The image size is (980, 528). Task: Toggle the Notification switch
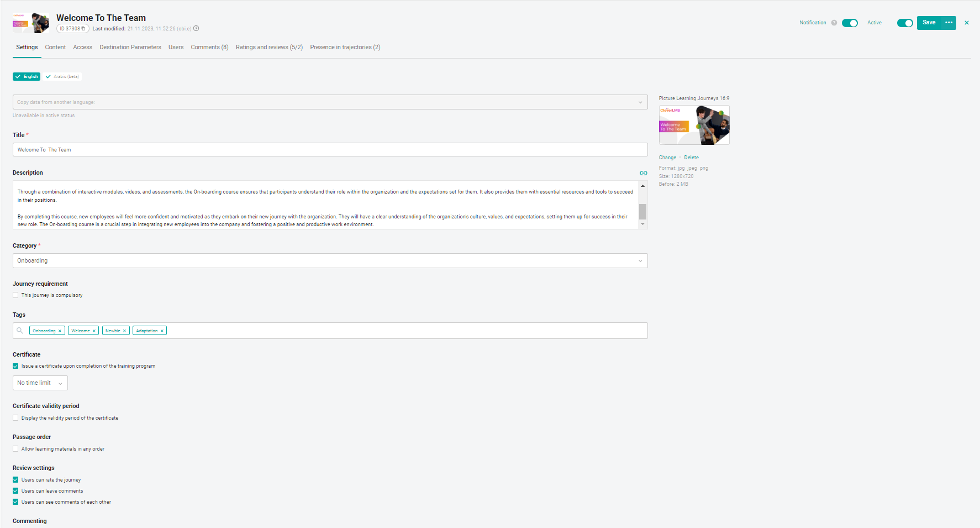click(850, 23)
